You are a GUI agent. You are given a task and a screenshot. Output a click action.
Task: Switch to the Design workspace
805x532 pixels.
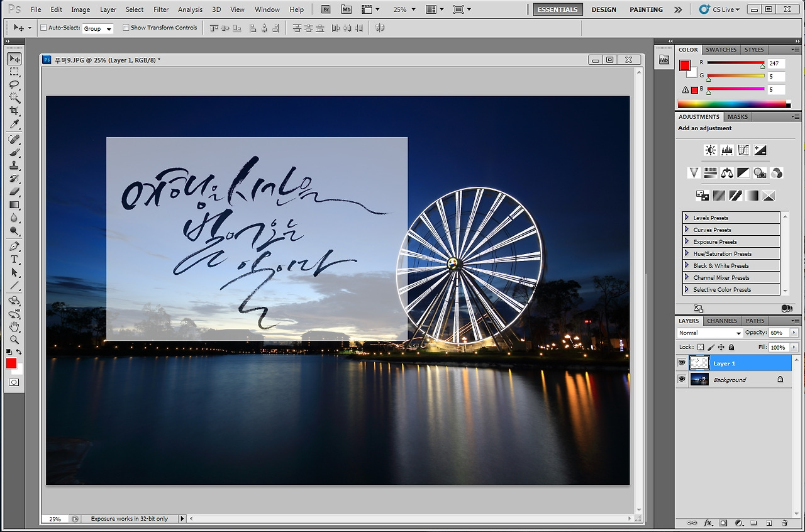[604, 9]
